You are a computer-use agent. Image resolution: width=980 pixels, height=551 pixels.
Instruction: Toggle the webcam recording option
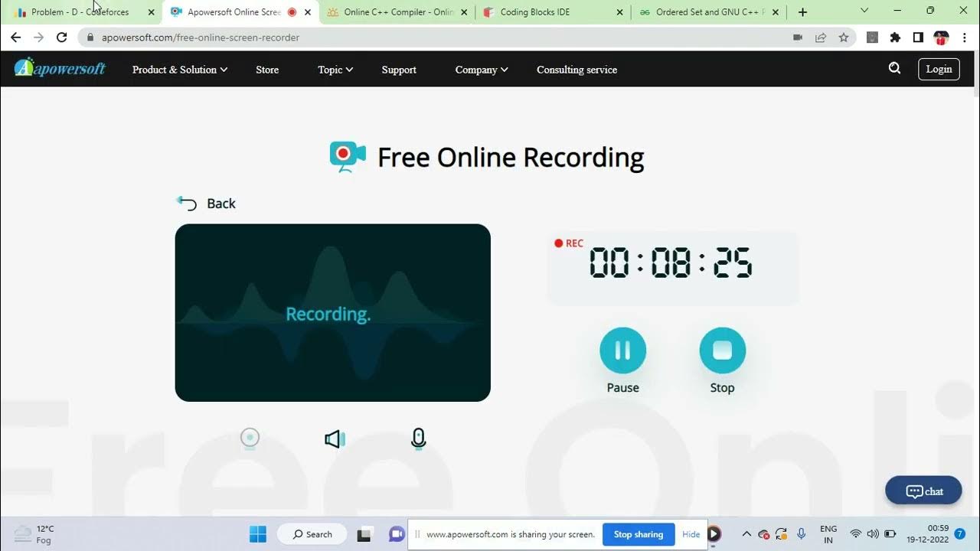(250, 439)
